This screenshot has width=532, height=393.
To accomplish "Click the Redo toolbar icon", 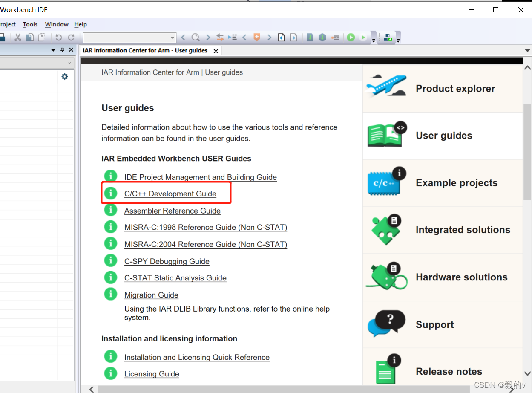I will tap(71, 38).
